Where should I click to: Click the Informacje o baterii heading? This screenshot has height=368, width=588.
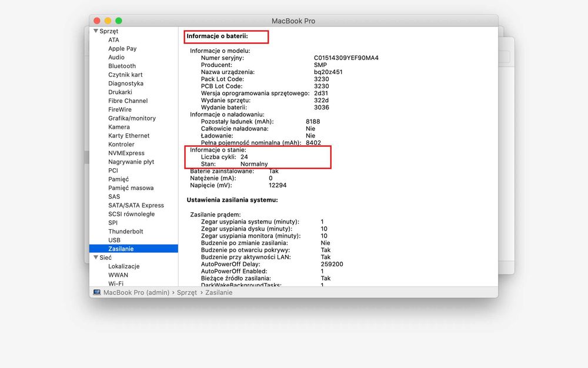218,36
